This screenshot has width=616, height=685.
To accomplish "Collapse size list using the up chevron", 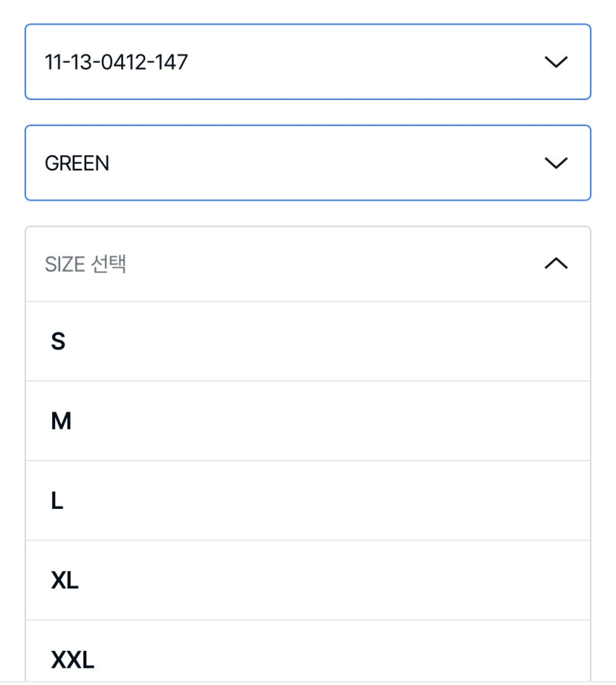I will 556,264.
